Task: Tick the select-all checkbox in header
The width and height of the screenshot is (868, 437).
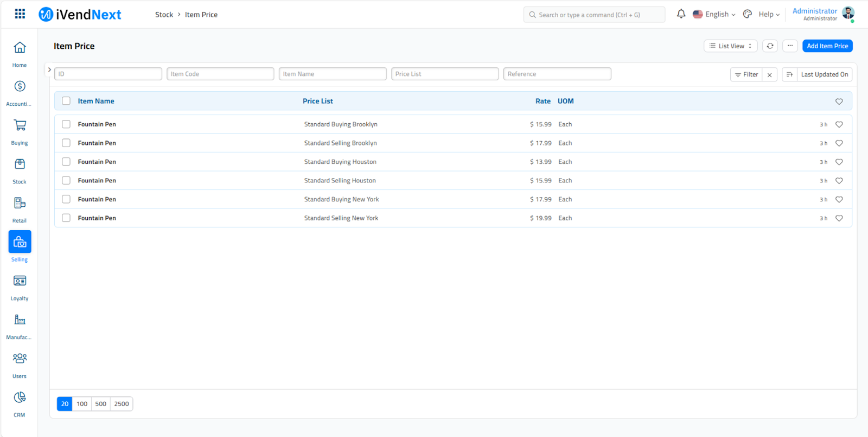Action: [66, 101]
